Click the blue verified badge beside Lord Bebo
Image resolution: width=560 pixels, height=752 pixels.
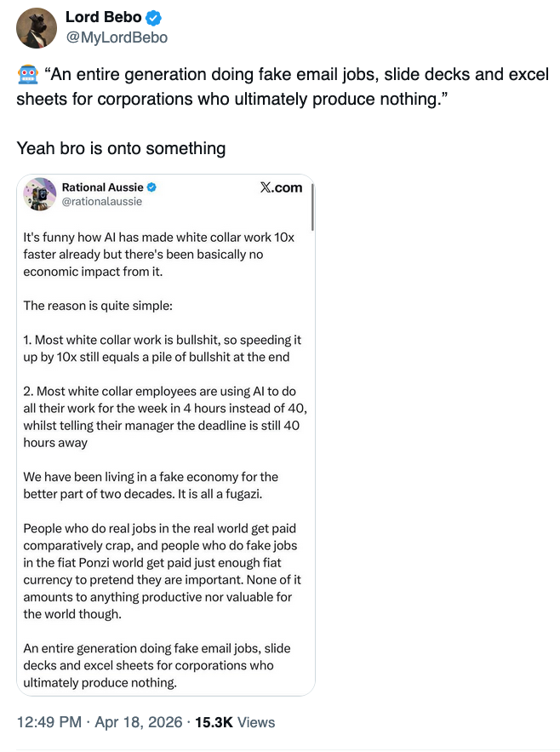[154, 18]
